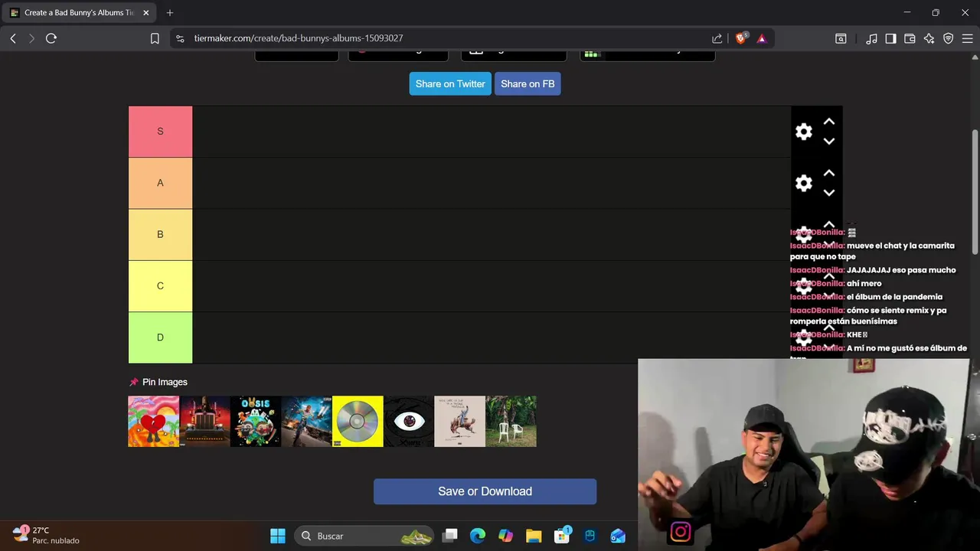Image resolution: width=980 pixels, height=551 pixels.
Task: Click Share on Twitter button
Action: point(450,84)
